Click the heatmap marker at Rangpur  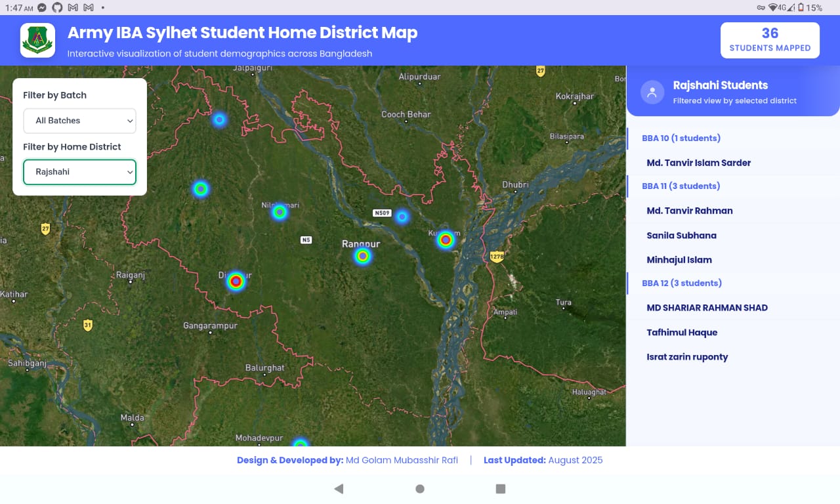coord(362,256)
